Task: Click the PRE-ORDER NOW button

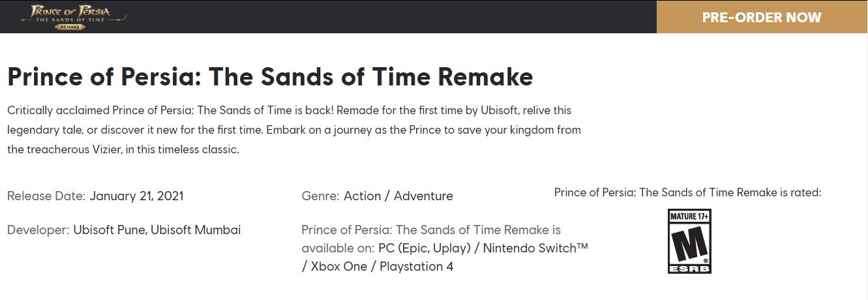Action: pyautogui.click(x=762, y=17)
